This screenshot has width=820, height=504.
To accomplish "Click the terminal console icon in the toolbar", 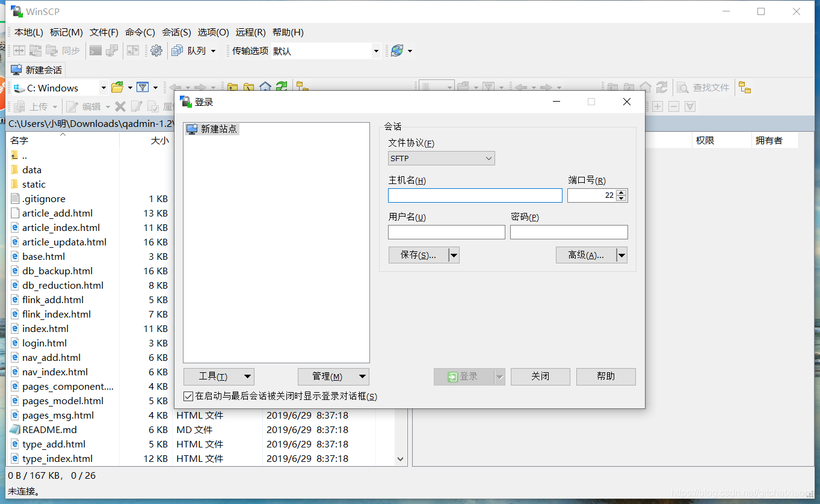I will [x=96, y=51].
